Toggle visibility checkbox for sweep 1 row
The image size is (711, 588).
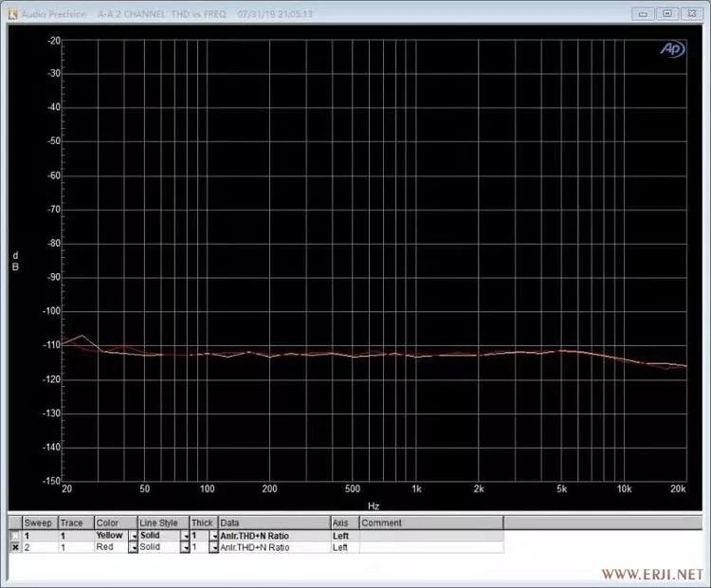pyautogui.click(x=15, y=536)
